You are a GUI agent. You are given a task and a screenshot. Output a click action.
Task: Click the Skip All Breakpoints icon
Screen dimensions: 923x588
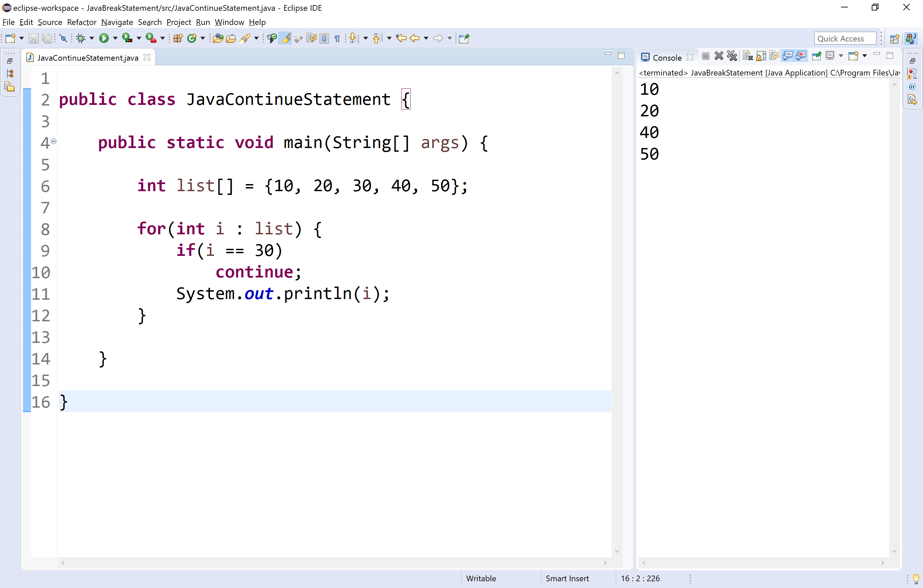pos(64,38)
